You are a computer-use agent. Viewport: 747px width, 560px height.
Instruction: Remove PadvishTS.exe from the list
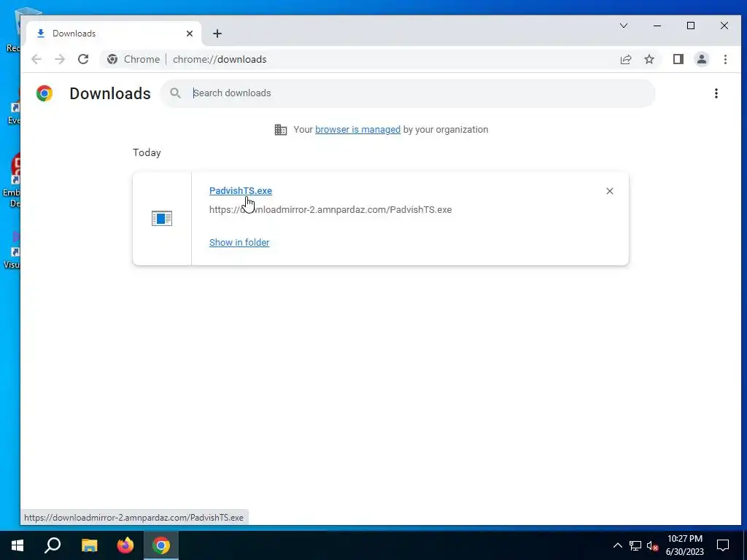[x=609, y=191]
